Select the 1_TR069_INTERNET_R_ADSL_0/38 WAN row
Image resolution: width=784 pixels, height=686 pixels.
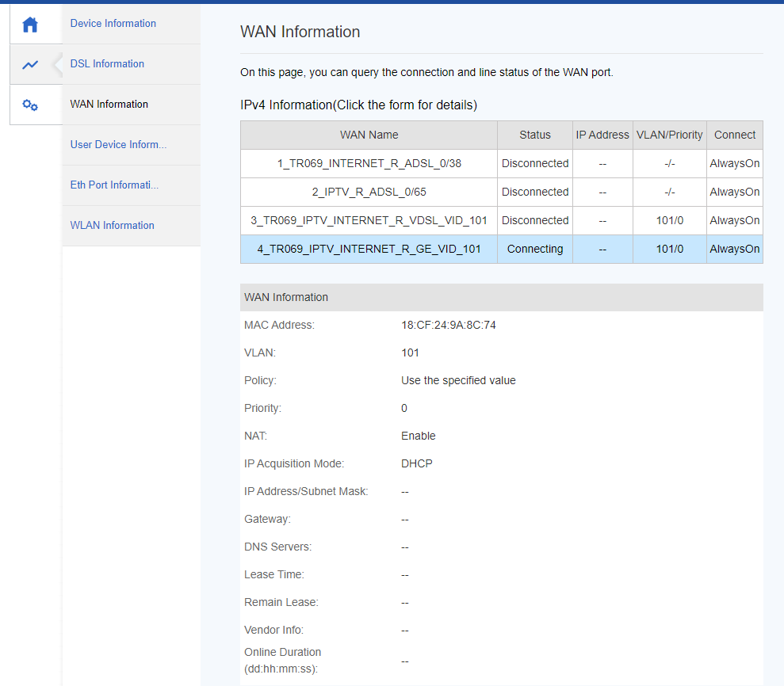[x=369, y=164]
